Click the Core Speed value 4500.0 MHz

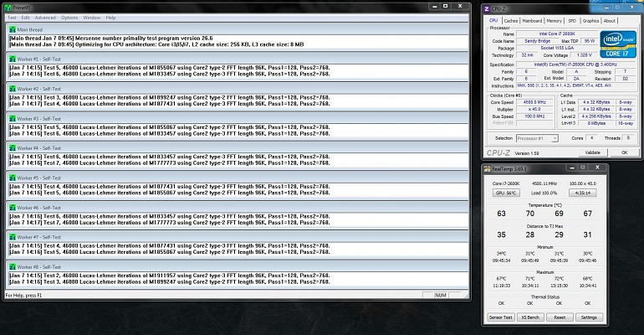pos(534,102)
